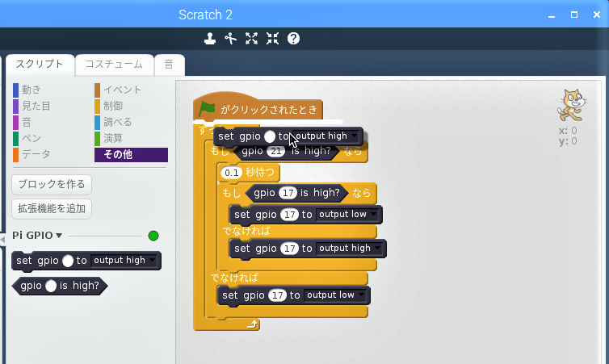Close the Scratch 2 window
The width and height of the screenshot is (609, 364).
pos(597,15)
